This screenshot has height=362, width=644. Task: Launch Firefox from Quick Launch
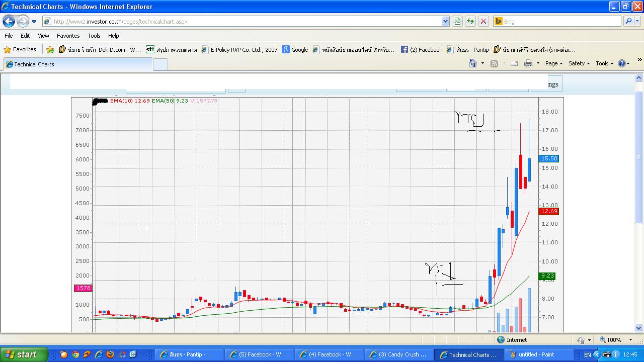[110, 354]
